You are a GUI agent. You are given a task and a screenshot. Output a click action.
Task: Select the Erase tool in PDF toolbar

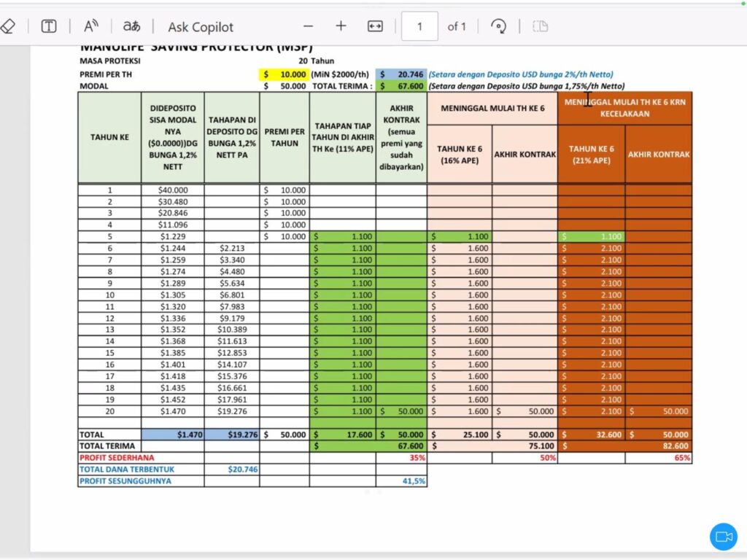[7, 26]
